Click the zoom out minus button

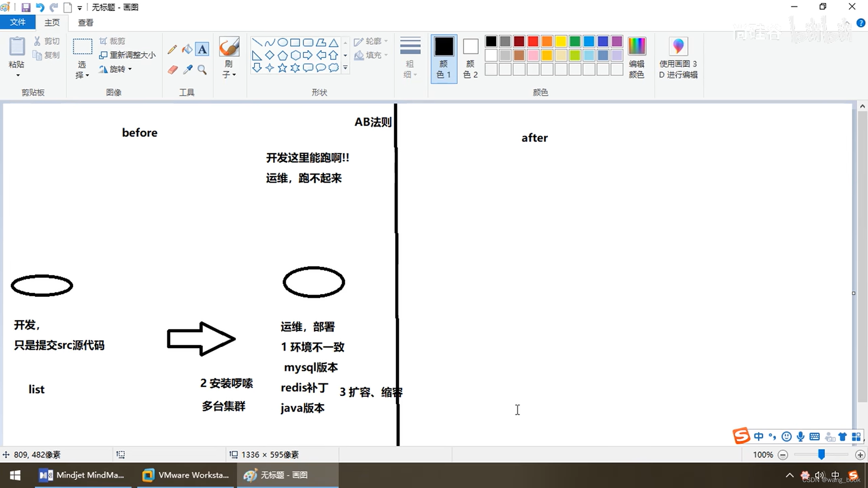[783, 455]
